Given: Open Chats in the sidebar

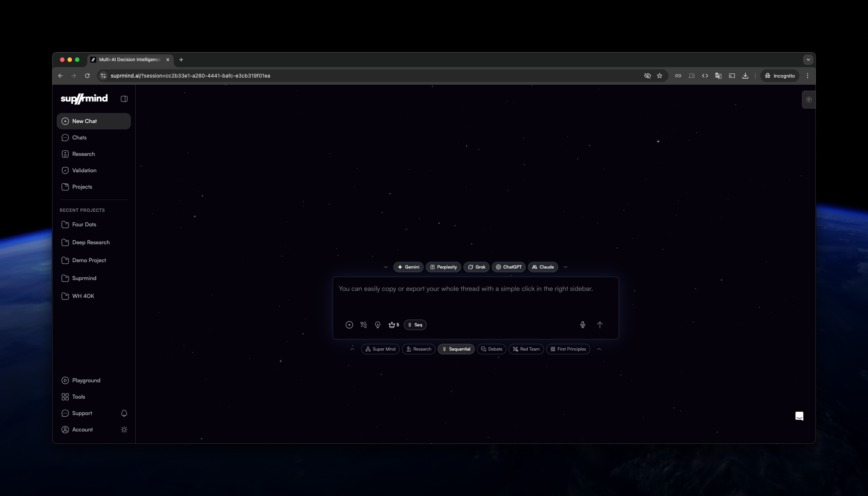Looking at the screenshot, I should [94, 138].
